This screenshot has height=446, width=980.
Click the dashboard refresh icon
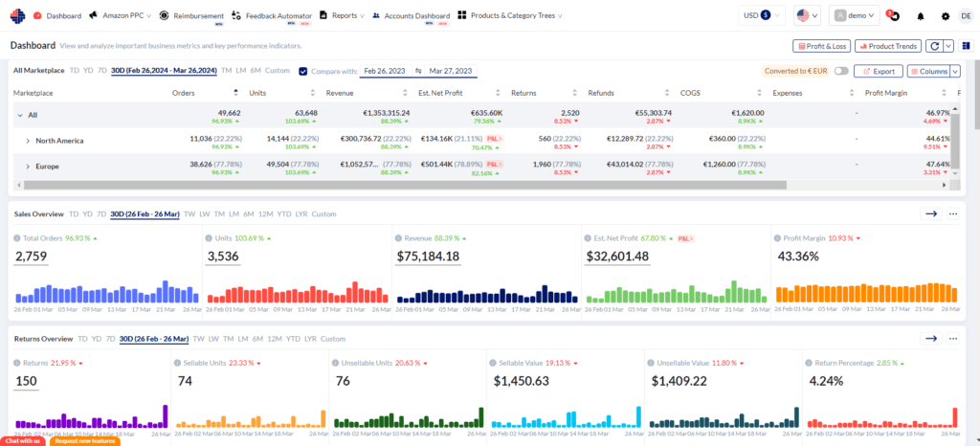(931, 46)
